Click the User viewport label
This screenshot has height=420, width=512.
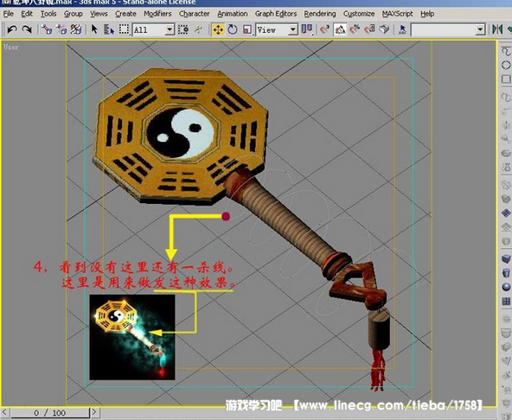(11, 47)
